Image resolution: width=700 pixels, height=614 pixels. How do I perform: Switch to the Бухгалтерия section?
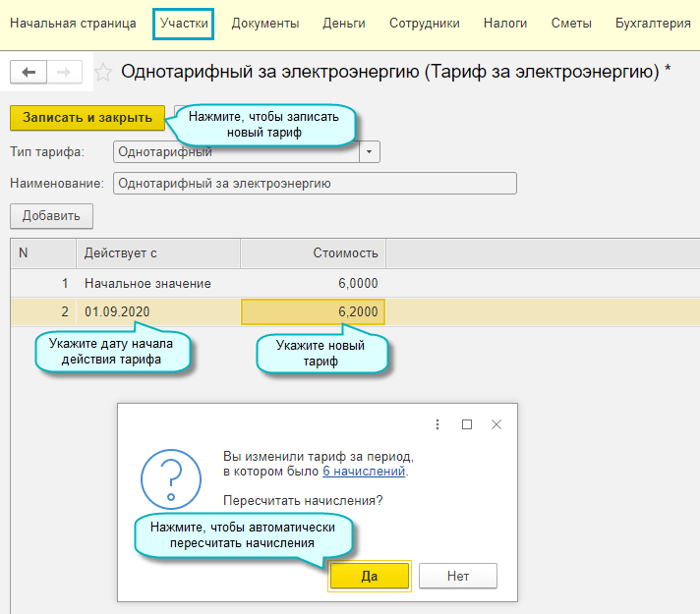tap(653, 24)
